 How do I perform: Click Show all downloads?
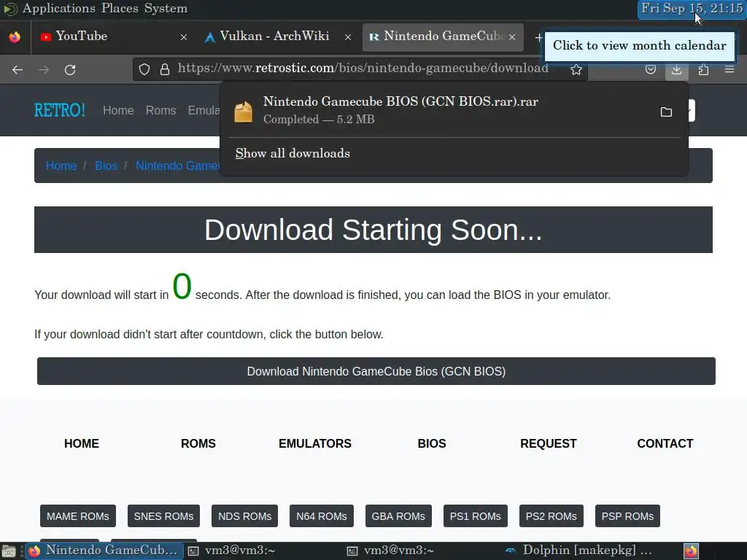(x=293, y=153)
